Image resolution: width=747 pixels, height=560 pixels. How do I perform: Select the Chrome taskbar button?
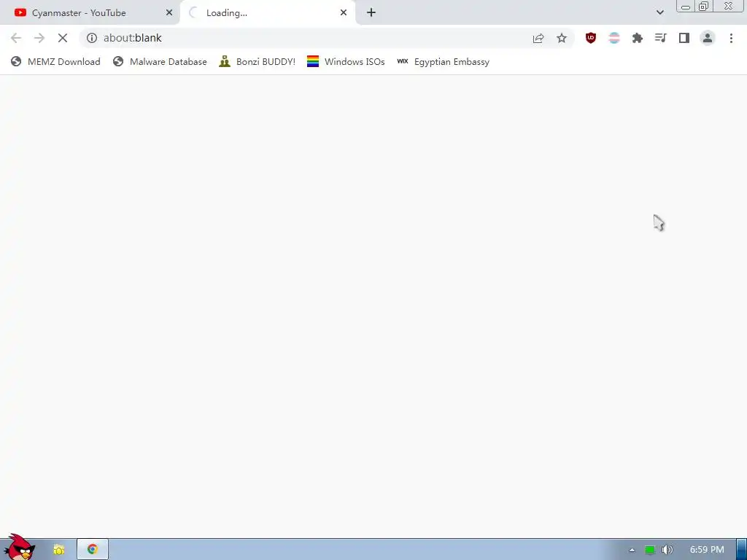coord(93,550)
